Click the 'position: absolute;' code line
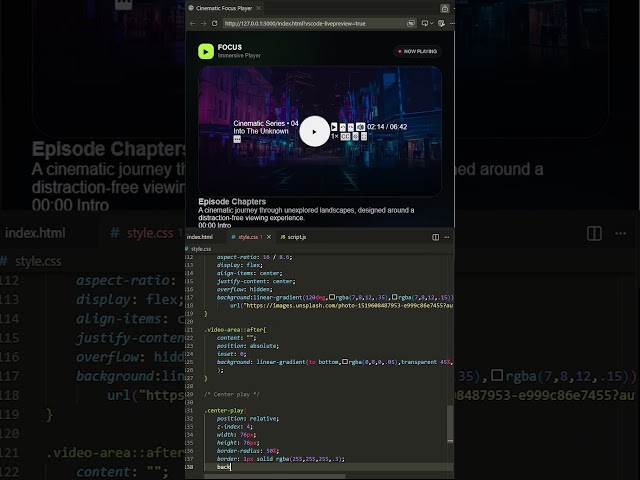 pyautogui.click(x=248, y=346)
